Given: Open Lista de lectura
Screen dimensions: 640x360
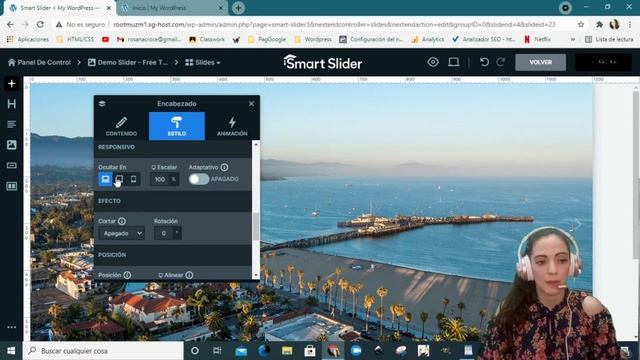Looking at the screenshot, I should (x=609, y=39).
